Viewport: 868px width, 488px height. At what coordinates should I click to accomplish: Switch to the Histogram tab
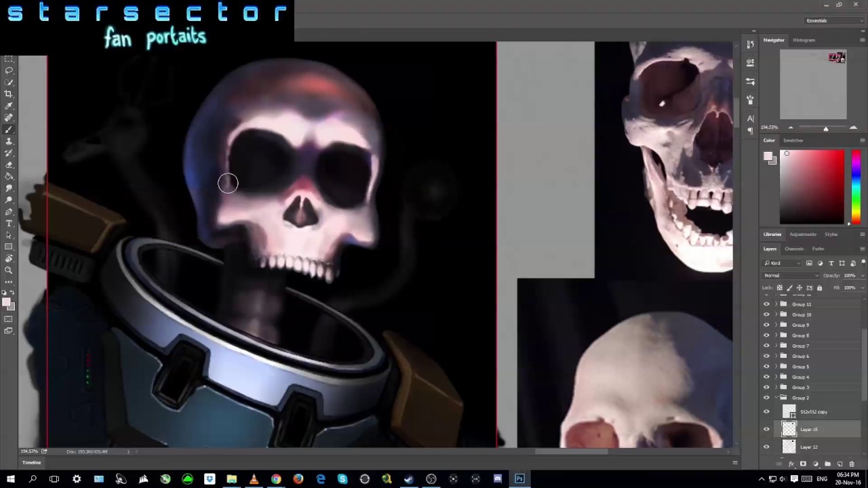804,40
